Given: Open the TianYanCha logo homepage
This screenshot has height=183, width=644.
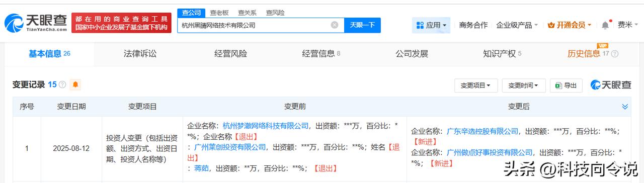Looking at the screenshot, I should point(35,23).
